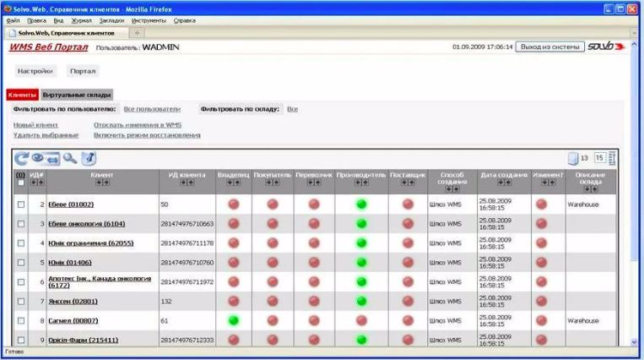Open warehouse filter 'Все'

pos(292,109)
